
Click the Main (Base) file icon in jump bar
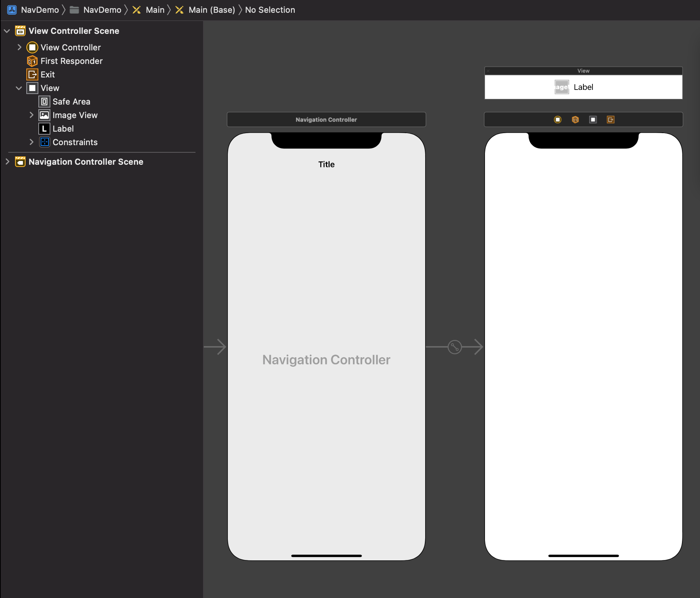tap(180, 10)
